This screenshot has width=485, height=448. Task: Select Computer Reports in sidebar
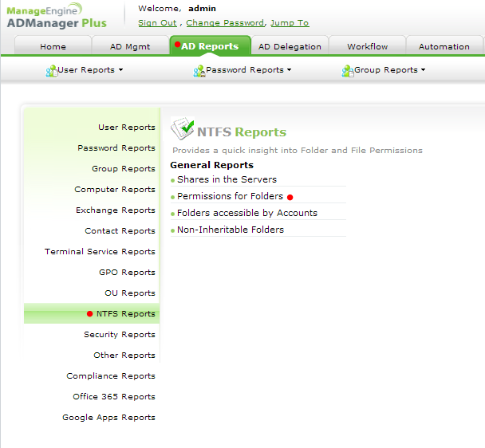tap(115, 189)
